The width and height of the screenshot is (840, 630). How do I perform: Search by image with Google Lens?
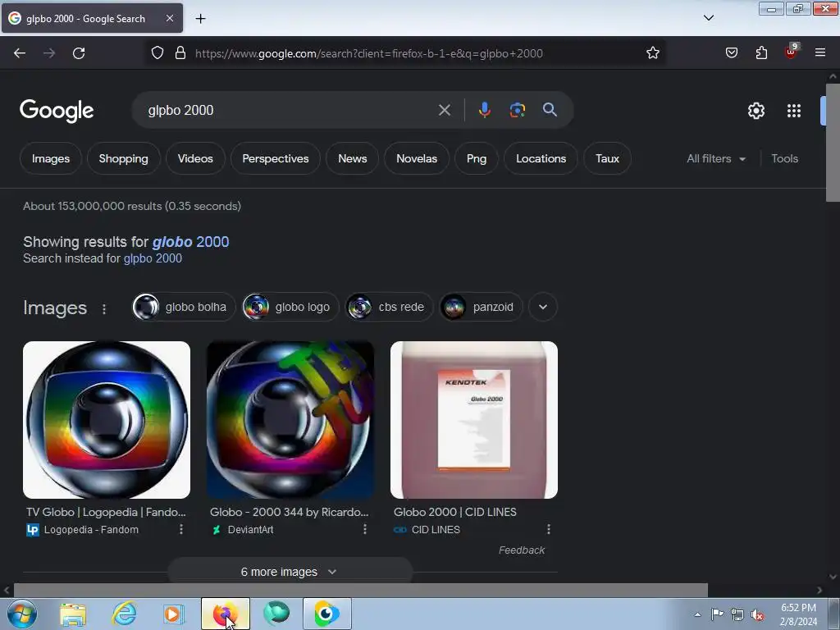pos(517,110)
